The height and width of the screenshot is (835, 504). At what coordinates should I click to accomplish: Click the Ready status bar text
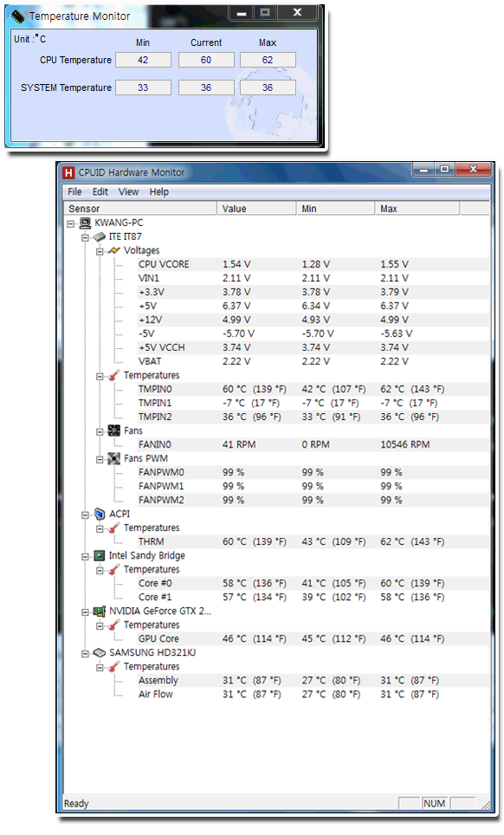coord(76,804)
